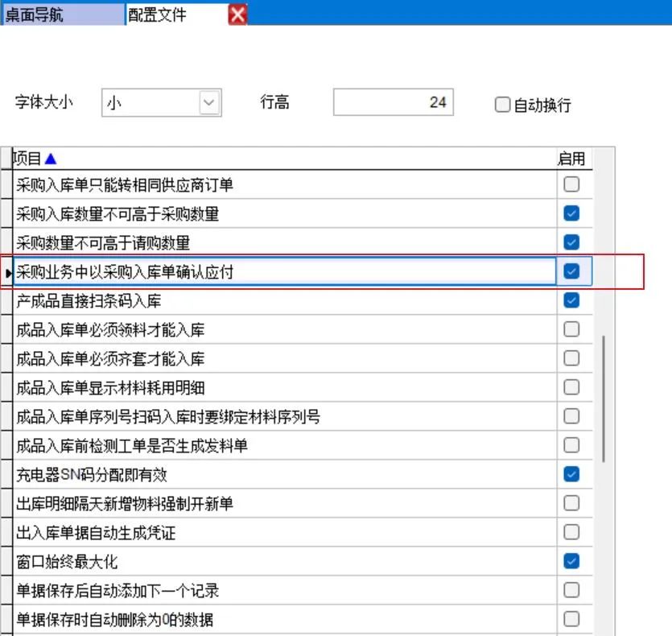Uncheck 采购入库数量不可高于采购数量
The image size is (672, 636).
571,214
